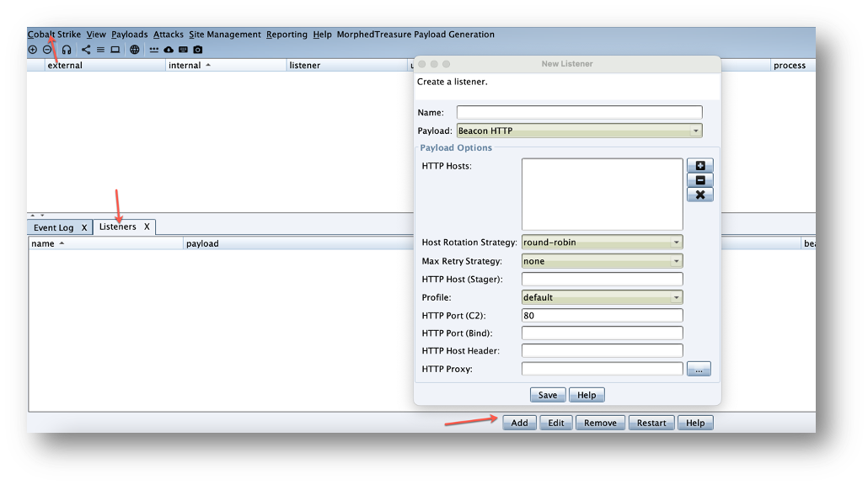
Task: Focus the listener Name field
Action: pos(579,112)
